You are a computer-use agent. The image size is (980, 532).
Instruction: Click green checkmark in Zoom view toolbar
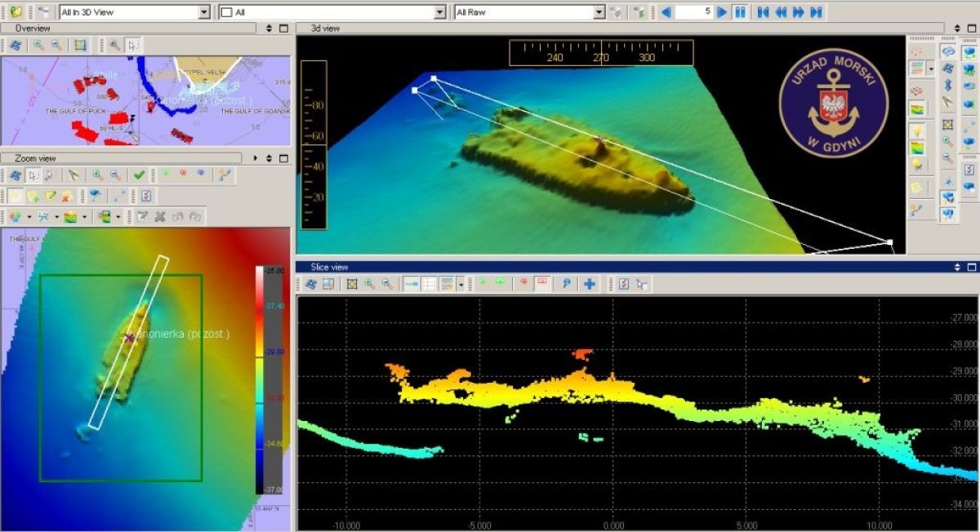pos(140,175)
